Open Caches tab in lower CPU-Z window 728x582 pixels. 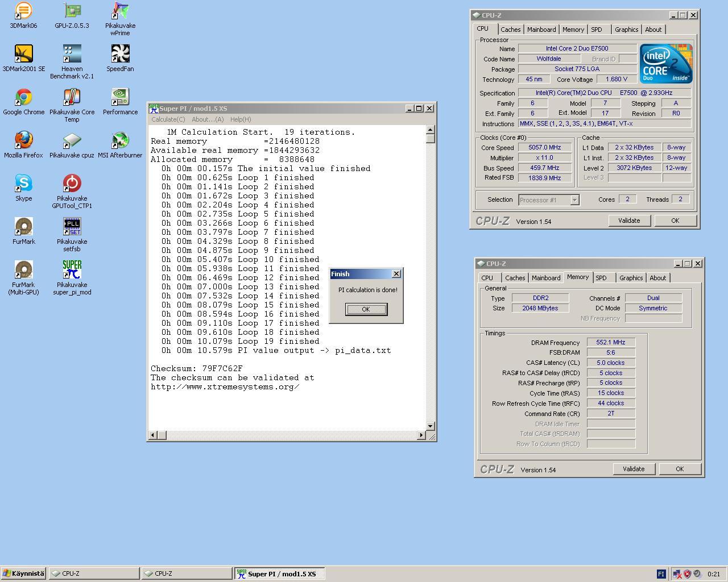click(x=515, y=278)
